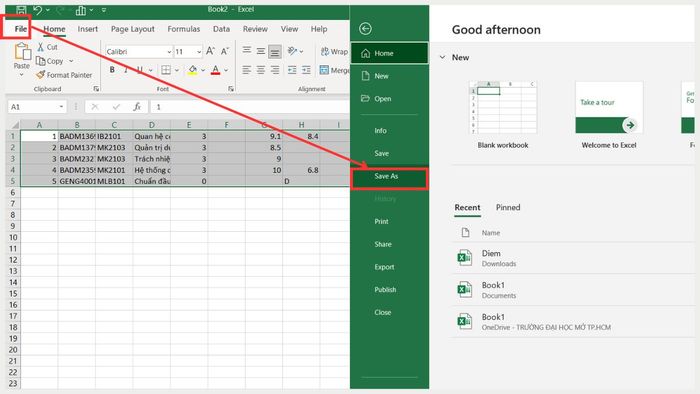Toggle Bold formatting

pyautogui.click(x=112, y=70)
